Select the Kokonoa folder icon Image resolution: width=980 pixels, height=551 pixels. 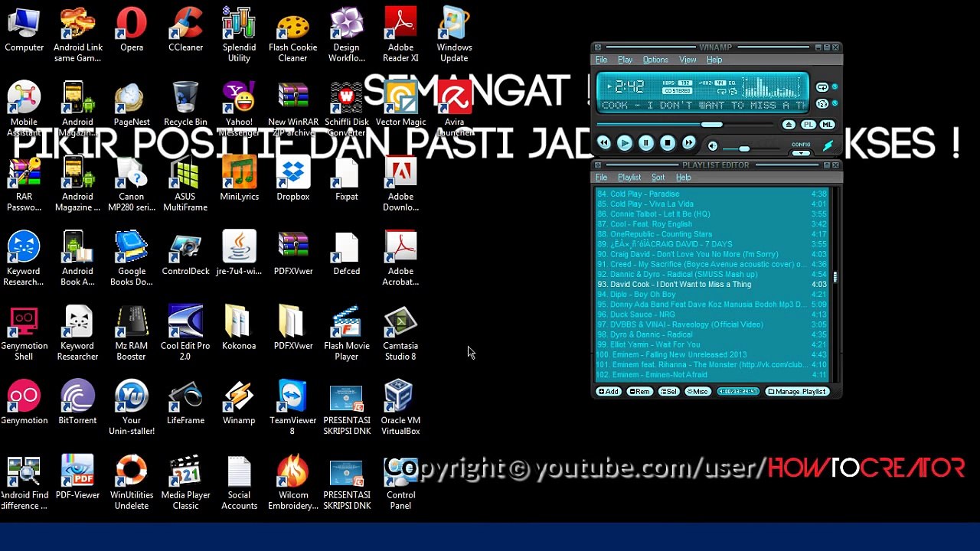pyautogui.click(x=239, y=328)
